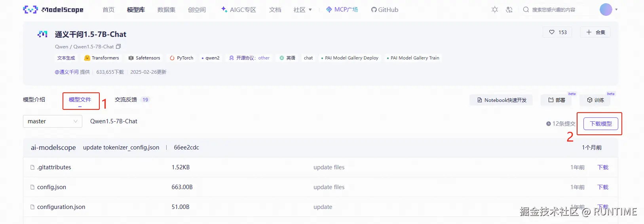
Task: Copy the Qwen1.5-7B-Chat model ID
Action: pyautogui.click(x=118, y=46)
